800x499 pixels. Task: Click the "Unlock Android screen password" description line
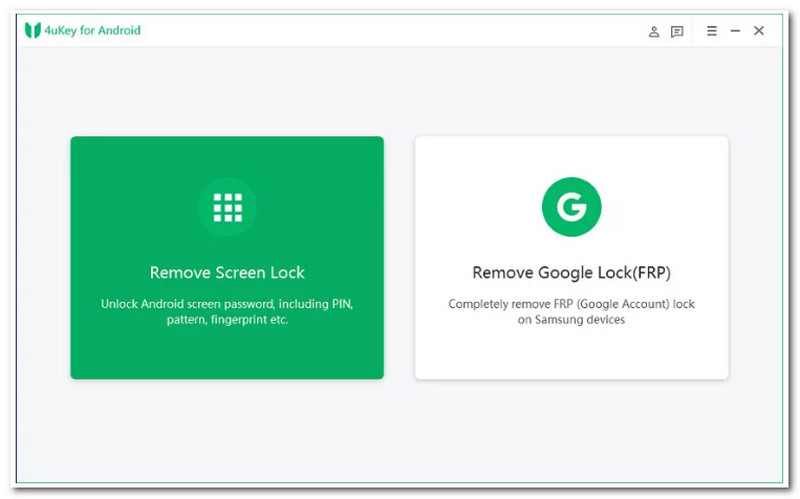[227, 303]
